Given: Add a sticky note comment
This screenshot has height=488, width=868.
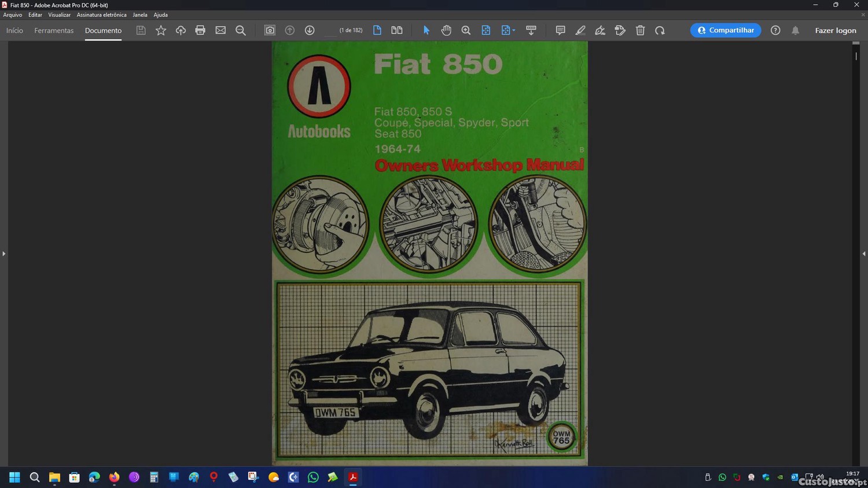Looking at the screenshot, I should (560, 31).
